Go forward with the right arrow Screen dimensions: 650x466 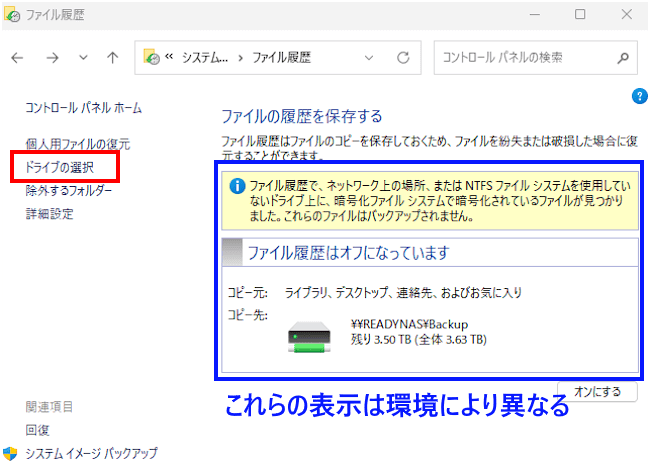click(52, 58)
